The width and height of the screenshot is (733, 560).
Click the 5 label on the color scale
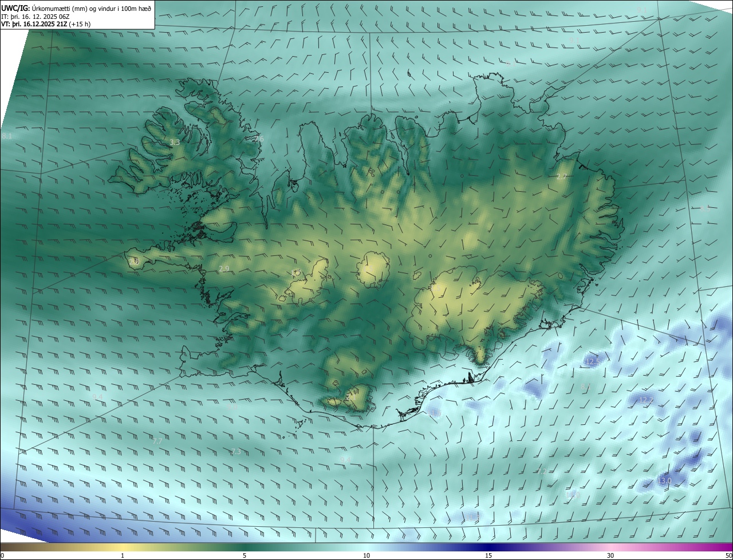coord(245,556)
